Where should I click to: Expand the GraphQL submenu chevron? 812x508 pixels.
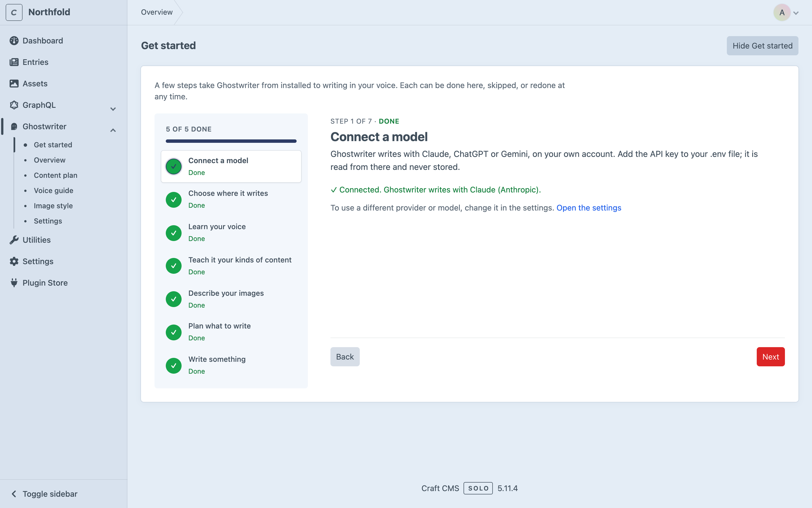(113, 109)
